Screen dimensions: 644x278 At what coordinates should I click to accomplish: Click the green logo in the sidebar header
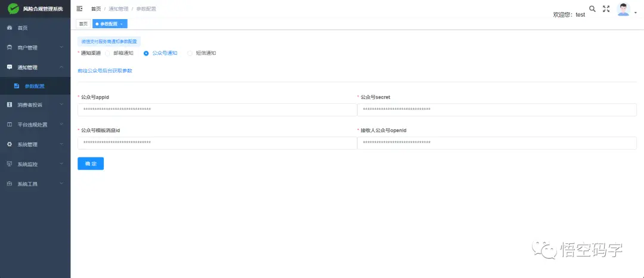14,8
